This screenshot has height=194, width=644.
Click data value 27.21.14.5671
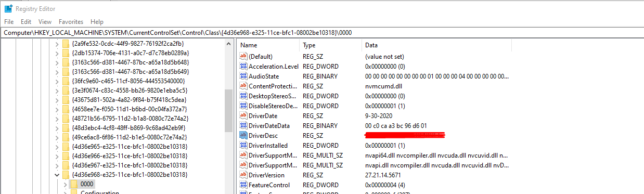coord(382,175)
